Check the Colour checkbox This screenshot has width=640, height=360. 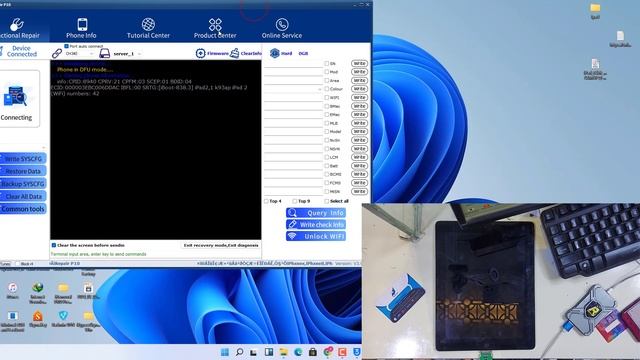327,89
